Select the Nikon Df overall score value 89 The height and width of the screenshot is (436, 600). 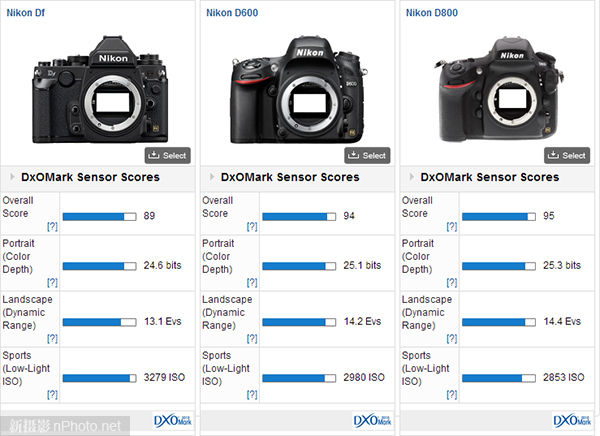pyautogui.click(x=149, y=216)
